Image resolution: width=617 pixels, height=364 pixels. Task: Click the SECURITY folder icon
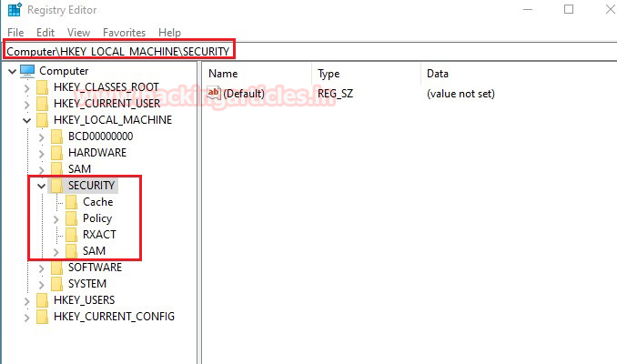(56, 186)
